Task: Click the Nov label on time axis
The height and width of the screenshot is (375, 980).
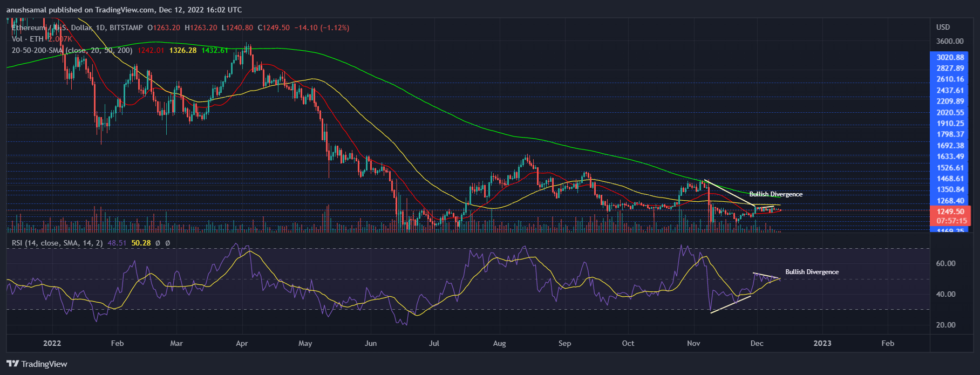Action: [x=693, y=343]
